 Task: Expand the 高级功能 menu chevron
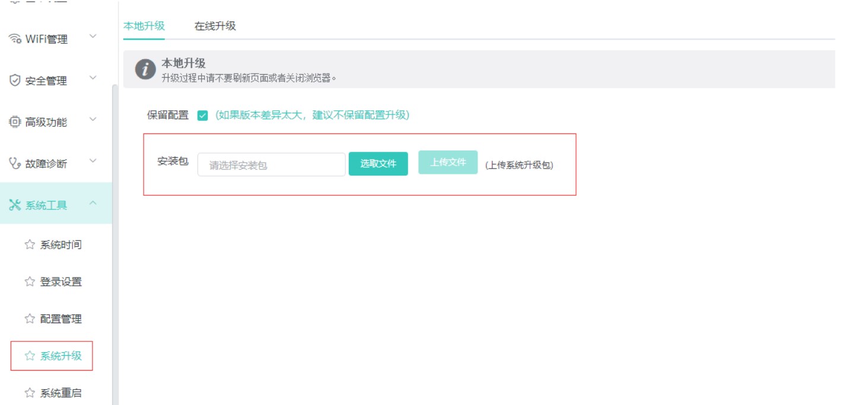click(93, 120)
